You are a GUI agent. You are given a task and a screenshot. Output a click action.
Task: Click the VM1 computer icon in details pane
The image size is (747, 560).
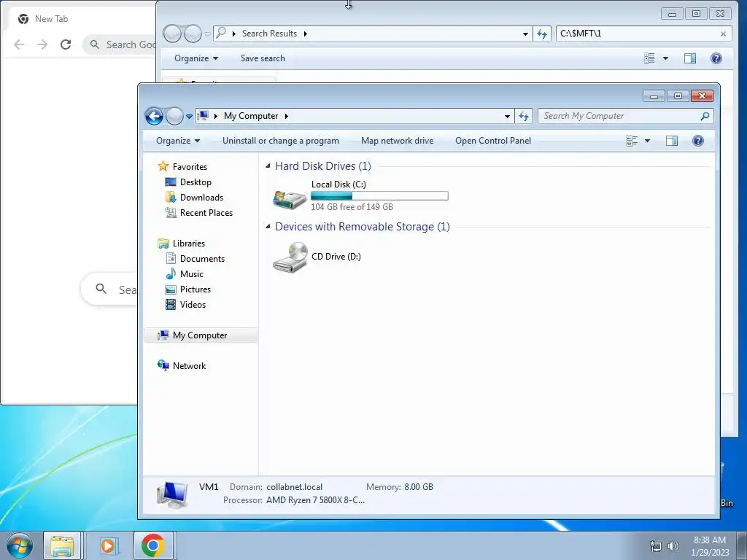pos(172,494)
